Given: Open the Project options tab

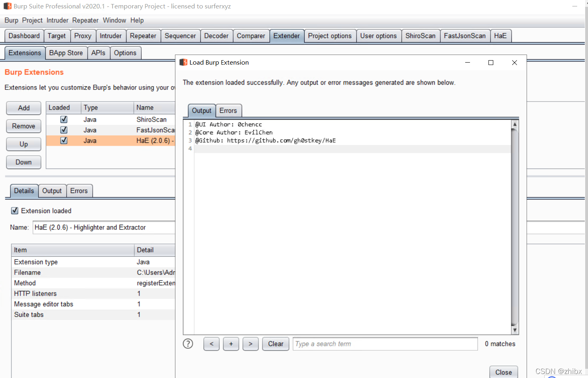Looking at the screenshot, I should point(330,36).
